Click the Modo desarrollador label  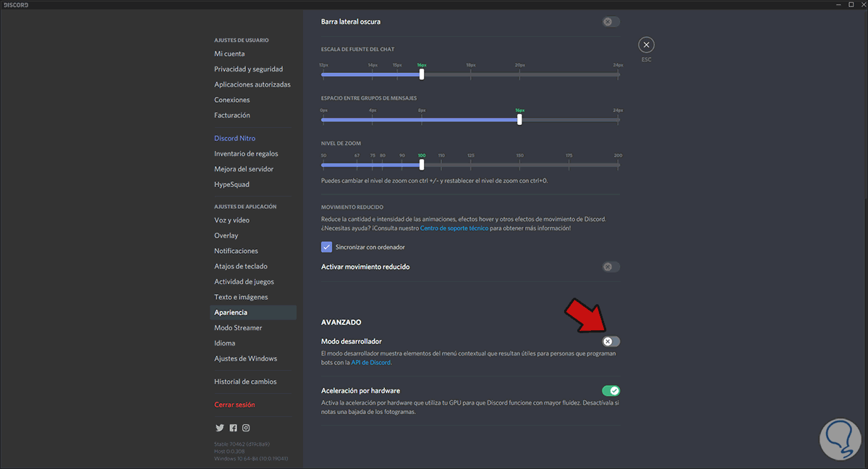[352, 341]
